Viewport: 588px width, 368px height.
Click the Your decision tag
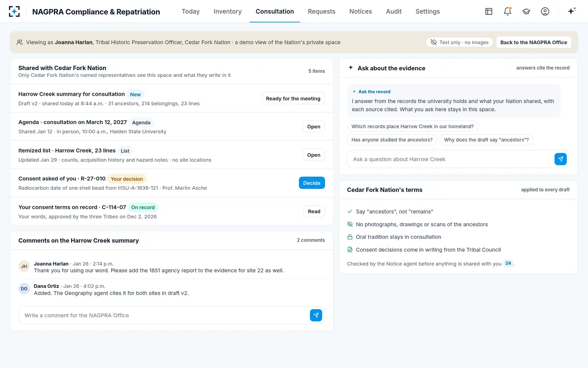(x=127, y=179)
